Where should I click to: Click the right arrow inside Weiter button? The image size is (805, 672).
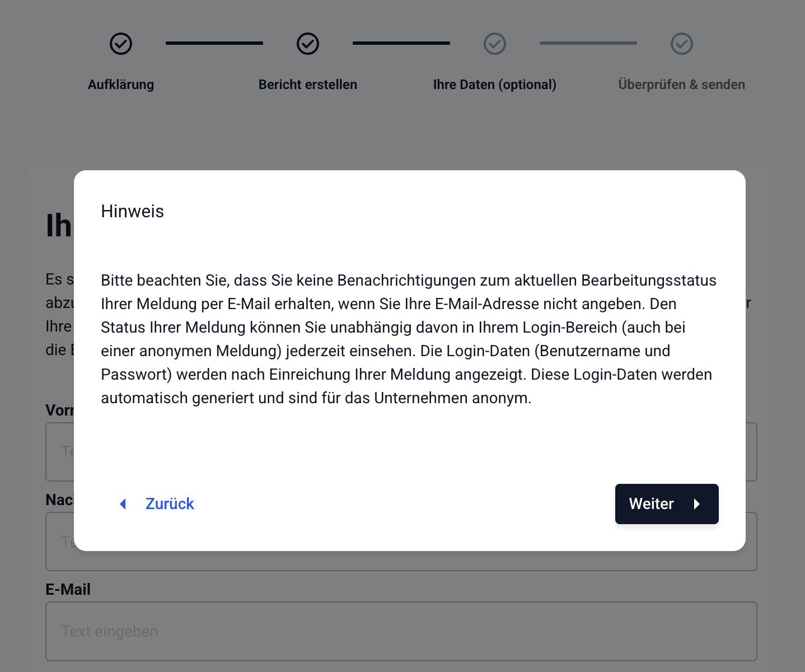697,504
